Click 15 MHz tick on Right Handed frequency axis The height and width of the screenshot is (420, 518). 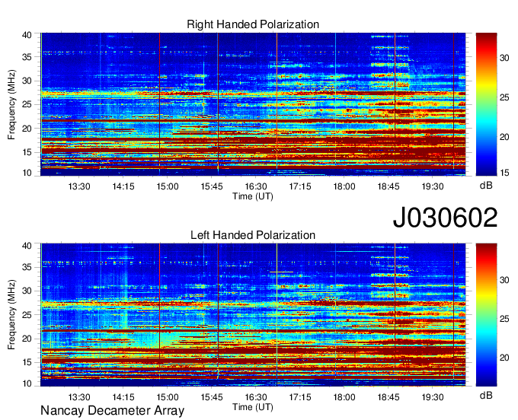27,152
